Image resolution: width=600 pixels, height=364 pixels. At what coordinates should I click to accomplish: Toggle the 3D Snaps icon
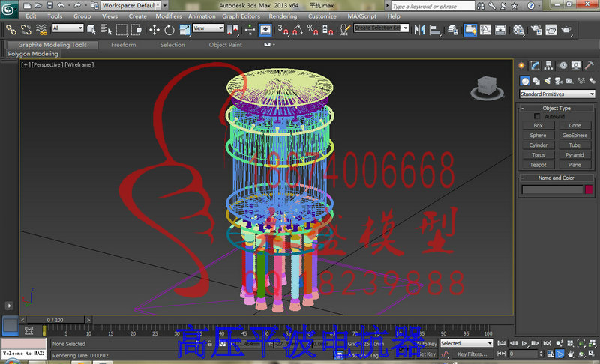[x=283, y=30]
